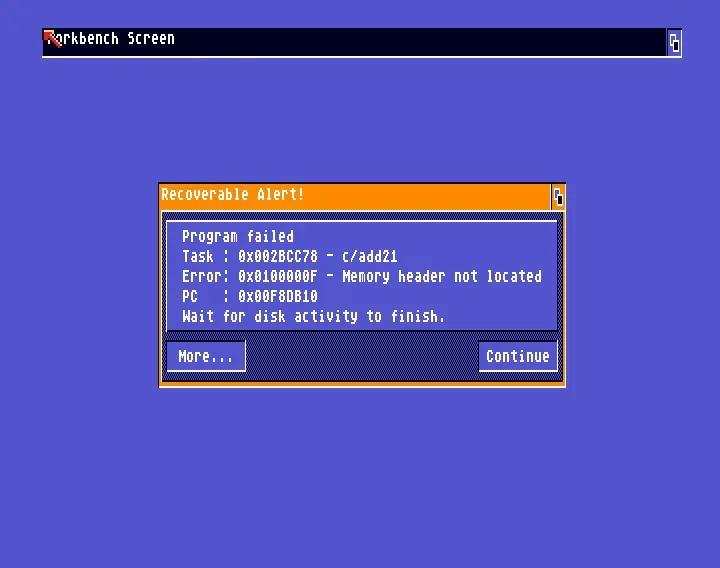
Task: Click the task address 0x002BCC78
Action: click(x=278, y=256)
